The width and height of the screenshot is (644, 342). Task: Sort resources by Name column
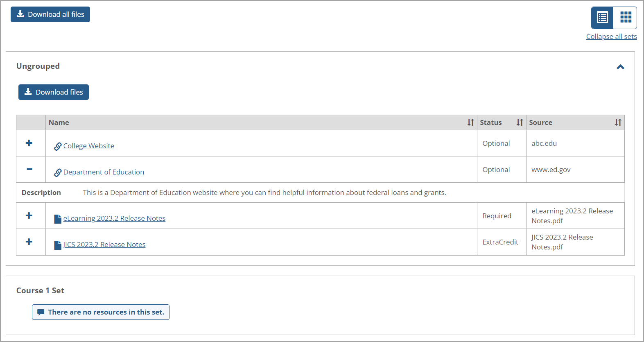click(470, 122)
